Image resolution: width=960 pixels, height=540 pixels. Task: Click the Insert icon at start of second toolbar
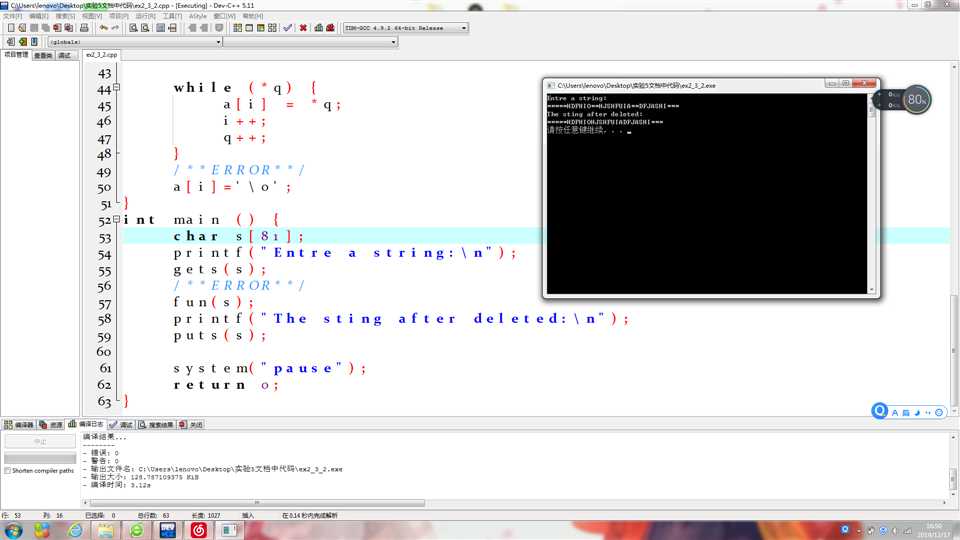[10, 42]
